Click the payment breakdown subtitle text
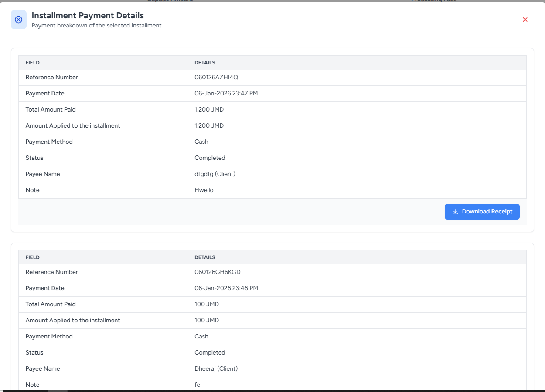Image resolution: width=545 pixels, height=392 pixels. coord(96,26)
